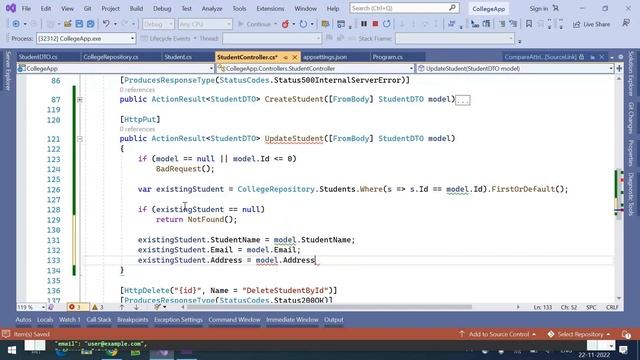Click the Sign in link
Screen dimensions: 640x360
pos(539,8)
